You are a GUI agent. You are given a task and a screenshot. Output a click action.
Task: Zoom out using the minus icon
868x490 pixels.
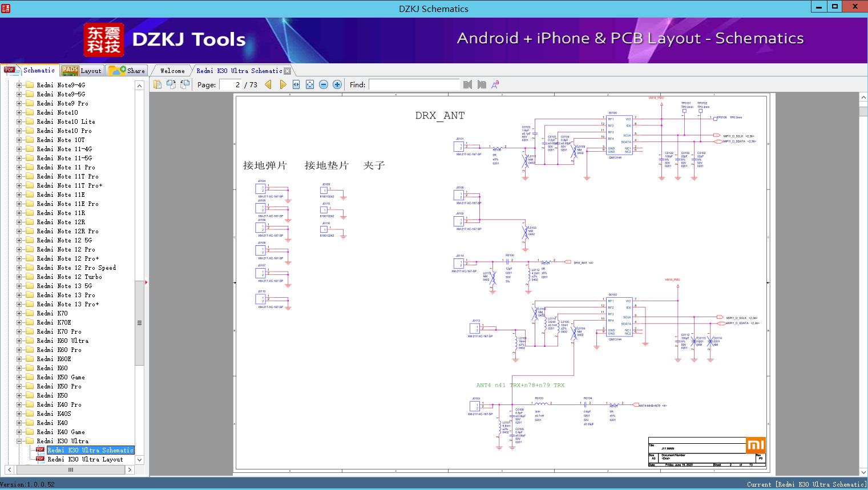pos(324,84)
